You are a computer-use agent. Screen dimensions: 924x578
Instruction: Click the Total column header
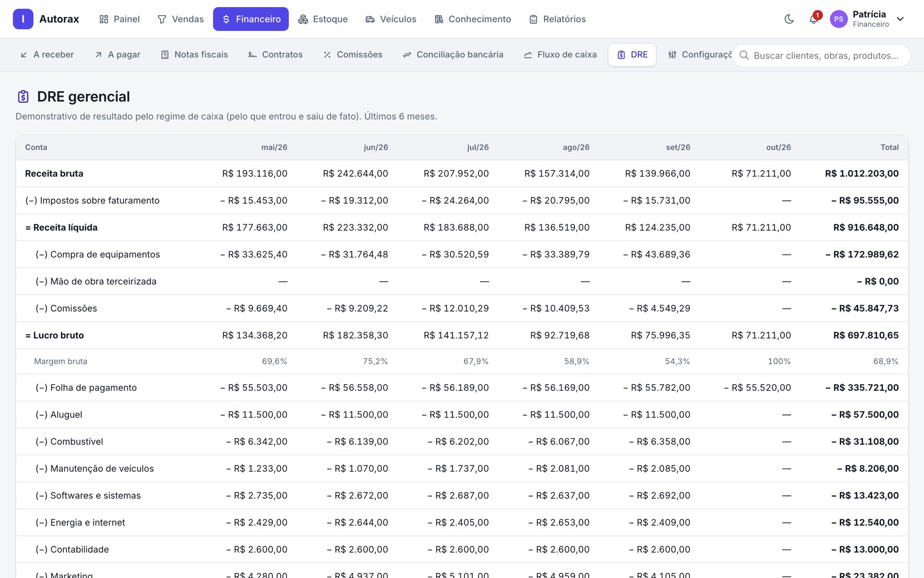pos(889,148)
